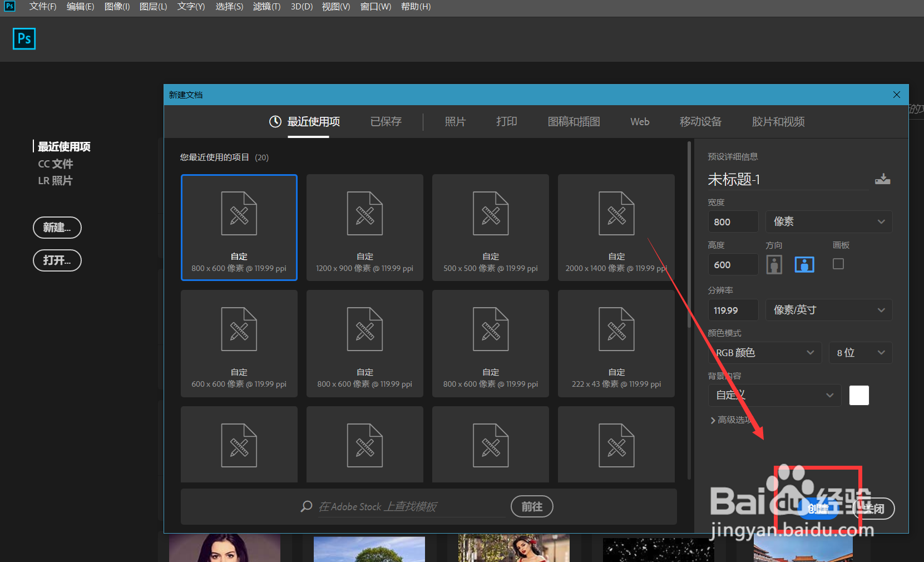The width and height of the screenshot is (924, 562).
Task: Click the search magnifier icon for Adobe Stock
Action: 306,506
